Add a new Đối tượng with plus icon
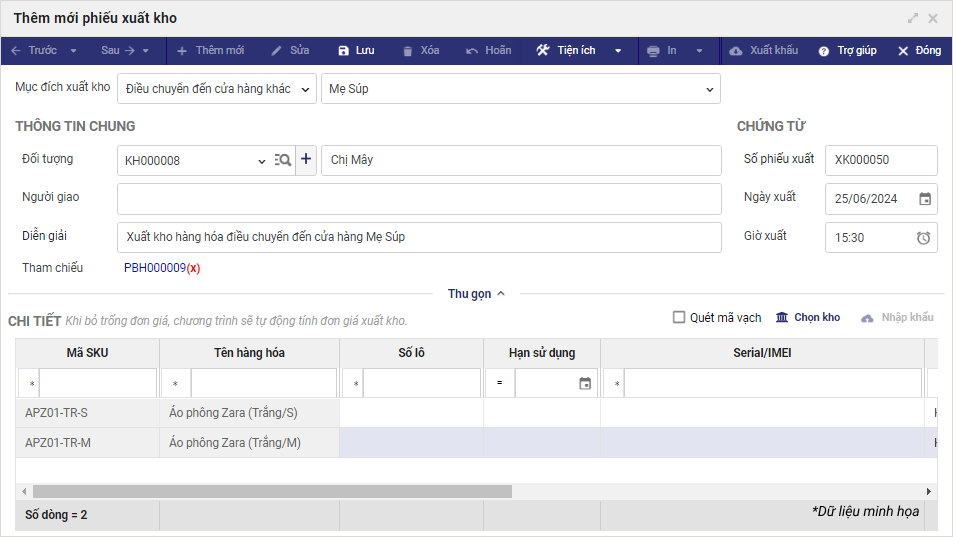The width and height of the screenshot is (953, 537). [306, 159]
